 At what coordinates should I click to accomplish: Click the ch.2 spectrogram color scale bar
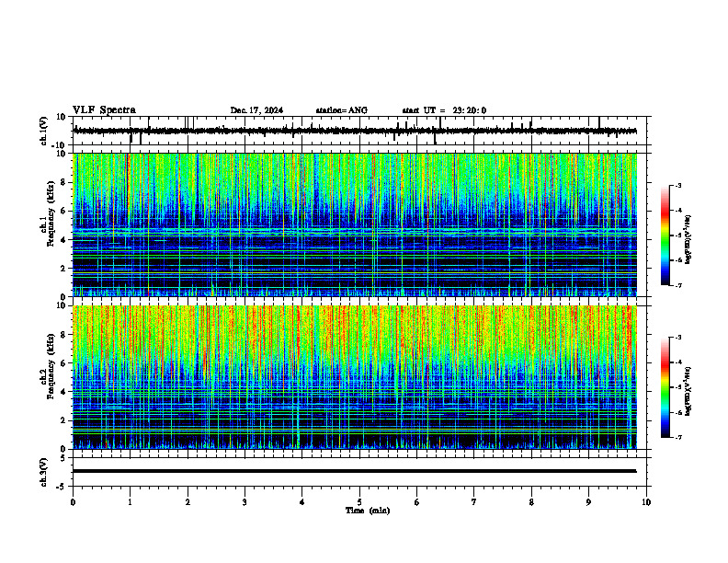[x=665, y=387]
